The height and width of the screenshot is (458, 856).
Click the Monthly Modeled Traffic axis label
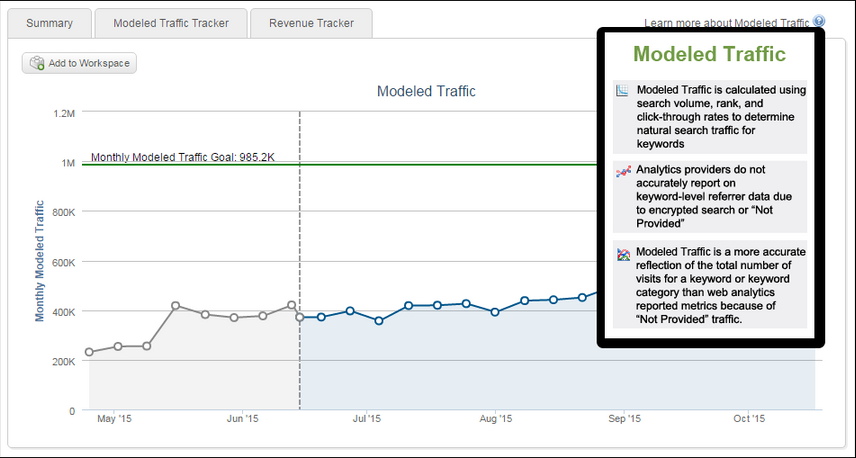coord(39,261)
